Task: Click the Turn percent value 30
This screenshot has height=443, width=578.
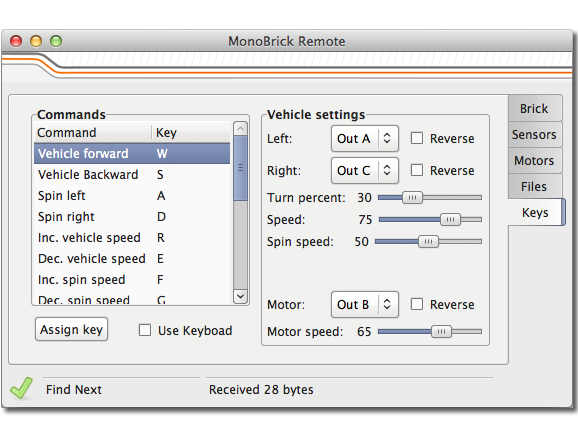Action: (364, 198)
